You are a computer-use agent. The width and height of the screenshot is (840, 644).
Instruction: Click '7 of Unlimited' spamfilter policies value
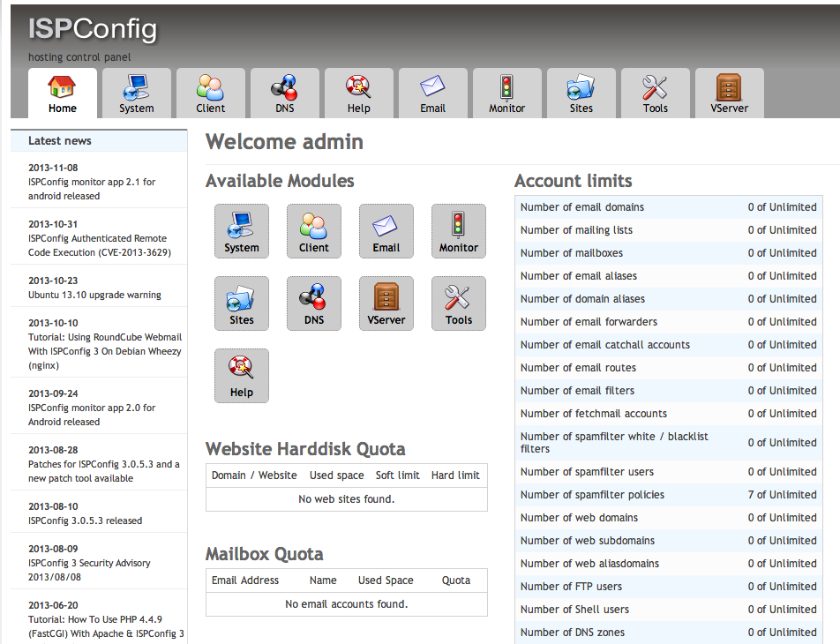click(782, 495)
